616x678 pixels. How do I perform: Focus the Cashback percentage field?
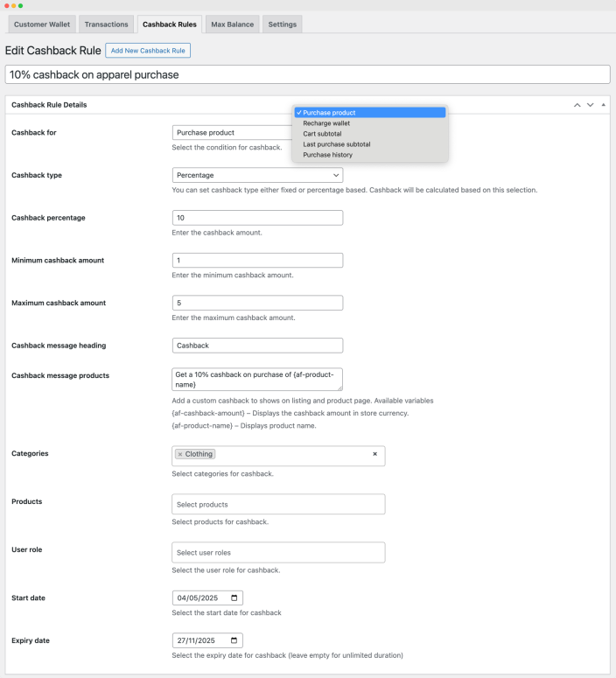[x=257, y=218]
